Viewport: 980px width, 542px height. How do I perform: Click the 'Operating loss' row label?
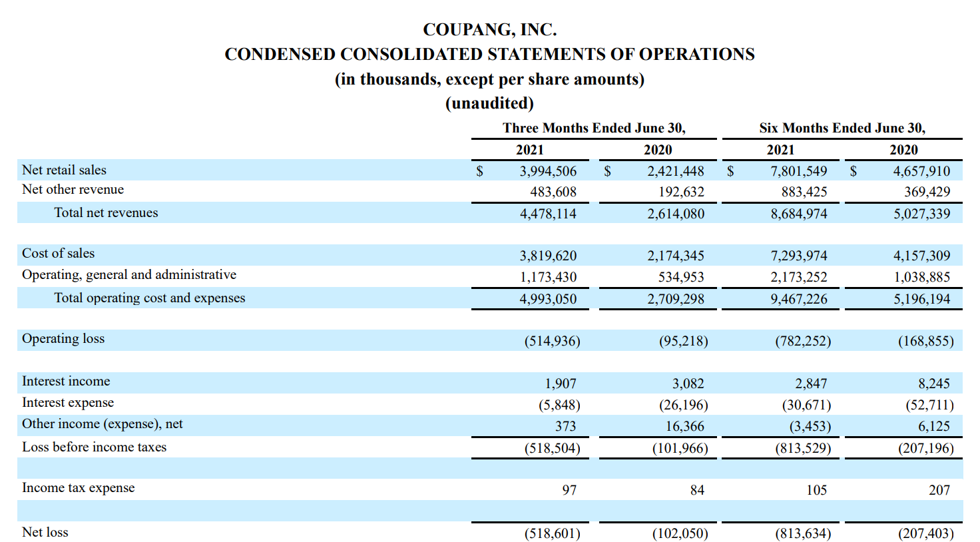coord(63,338)
